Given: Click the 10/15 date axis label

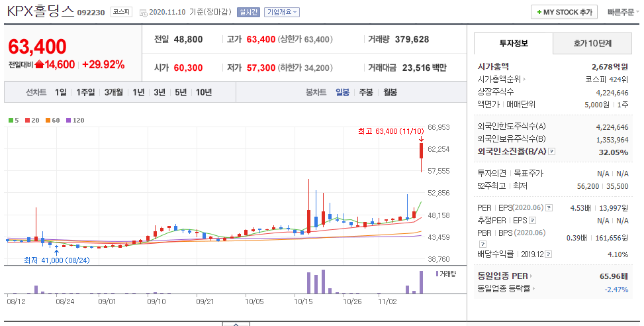Looking at the screenshot, I should pyautogui.click(x=303, y=301).
